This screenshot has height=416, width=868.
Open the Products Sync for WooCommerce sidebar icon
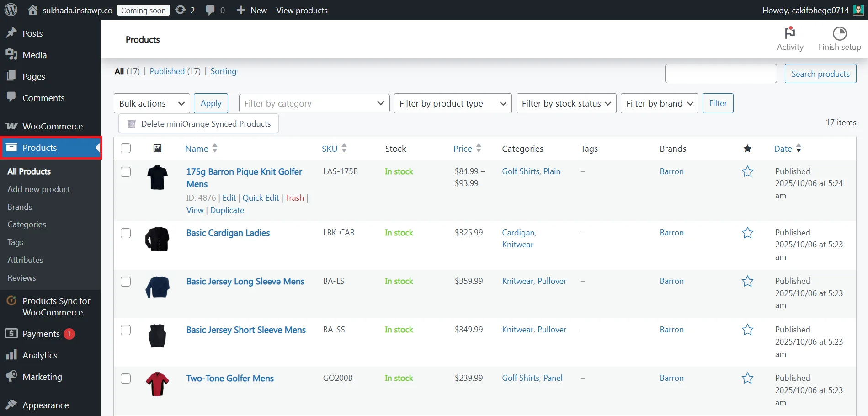(x=11, y=301)
